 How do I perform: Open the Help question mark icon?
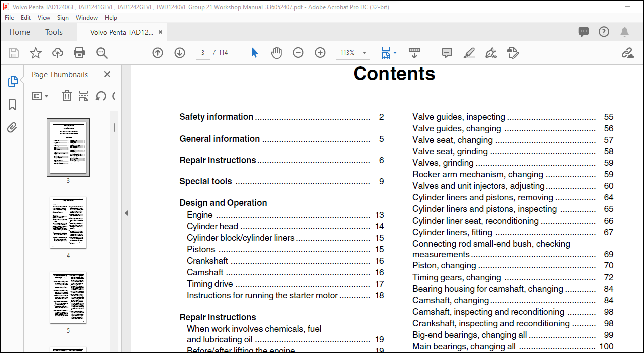pyautogui.click(x=604, y=32)
